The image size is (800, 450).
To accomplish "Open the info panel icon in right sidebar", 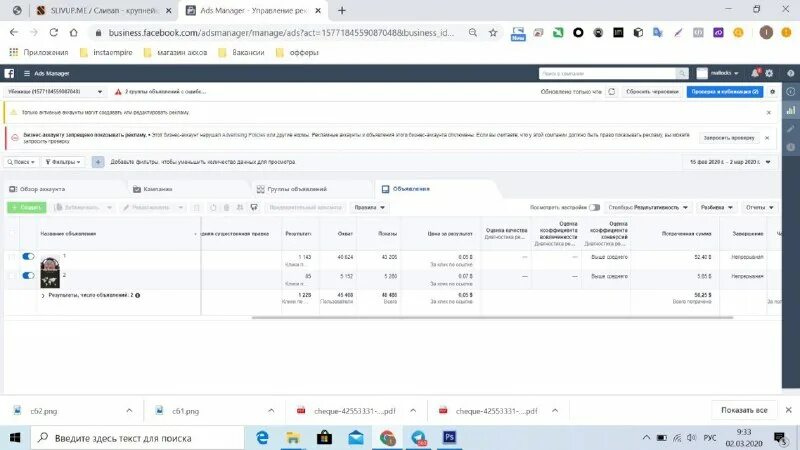I will click(x=791, y=92).
